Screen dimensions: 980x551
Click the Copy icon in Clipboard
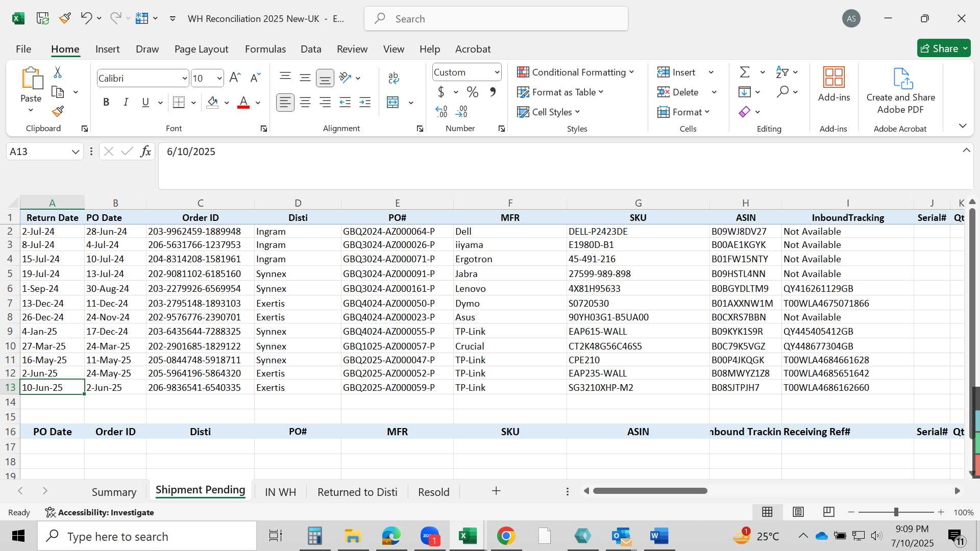(58, 92)
